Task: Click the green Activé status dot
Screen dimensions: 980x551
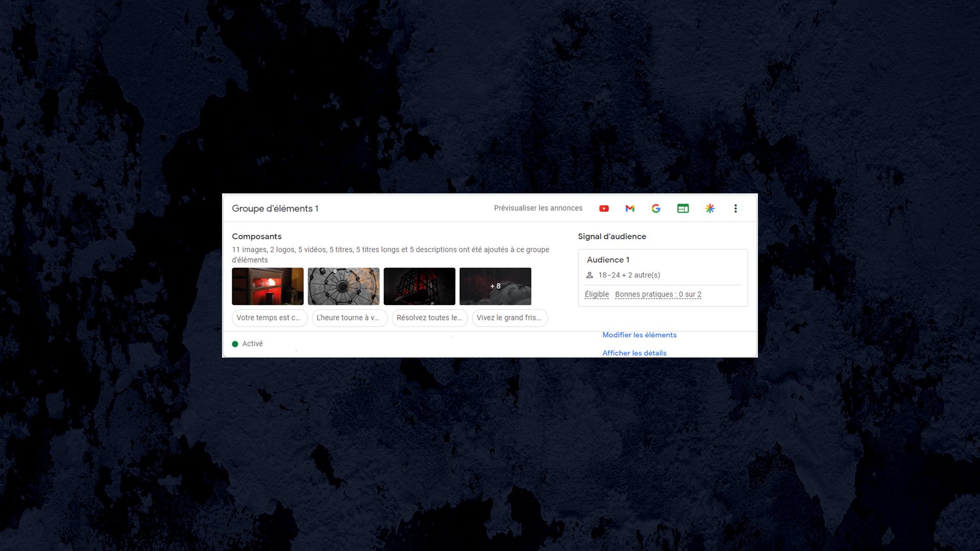Action: pos(235,344)
